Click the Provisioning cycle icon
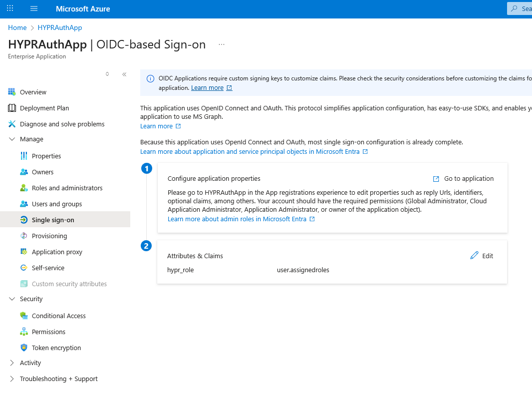Viewport: 532px width, 419px height. coord(24,236)
